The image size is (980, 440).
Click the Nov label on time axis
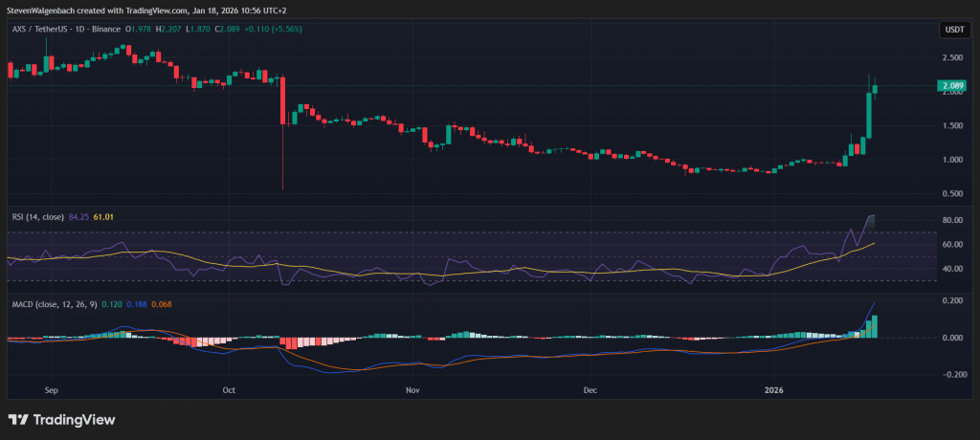(x=412, y=390)
